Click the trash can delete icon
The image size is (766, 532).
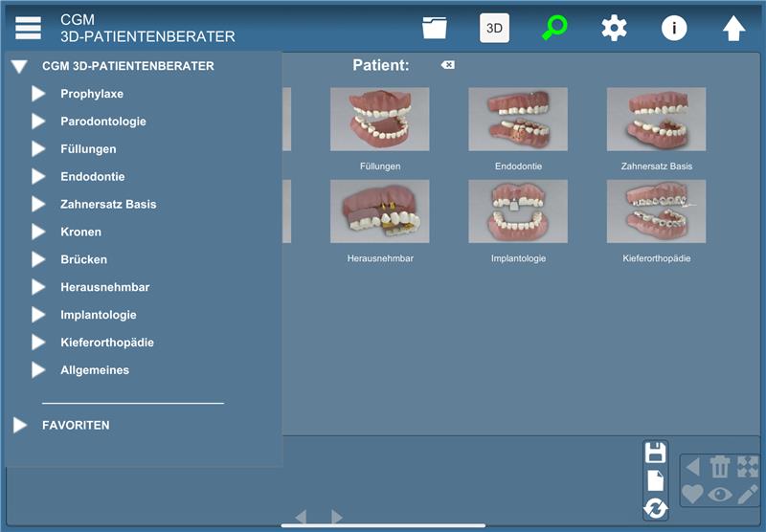[x=720, y=467]
